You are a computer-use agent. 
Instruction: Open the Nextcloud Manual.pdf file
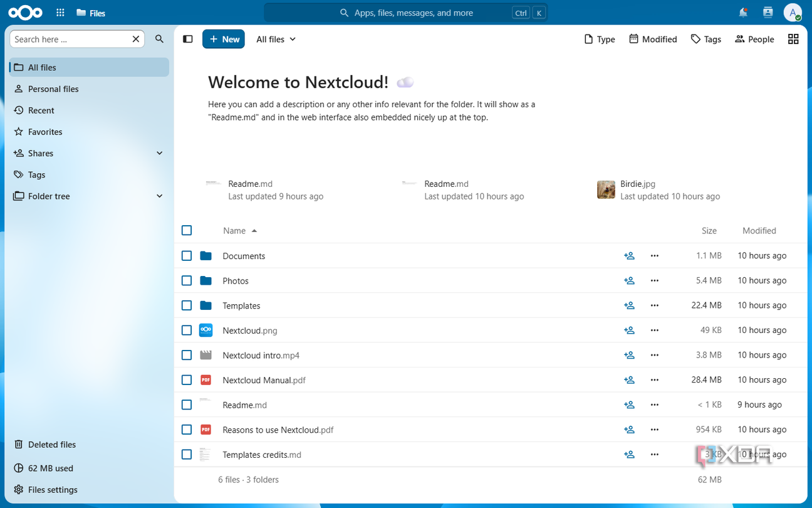pos(264,380)
